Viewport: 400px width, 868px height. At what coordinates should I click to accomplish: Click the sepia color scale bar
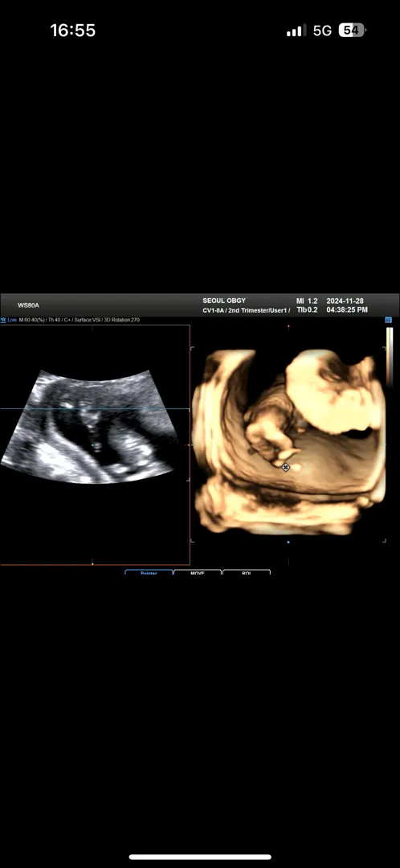[390, 357]
